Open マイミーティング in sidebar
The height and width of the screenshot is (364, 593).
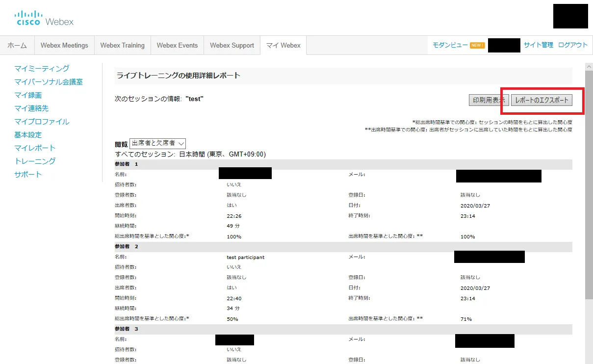[42, 69]
